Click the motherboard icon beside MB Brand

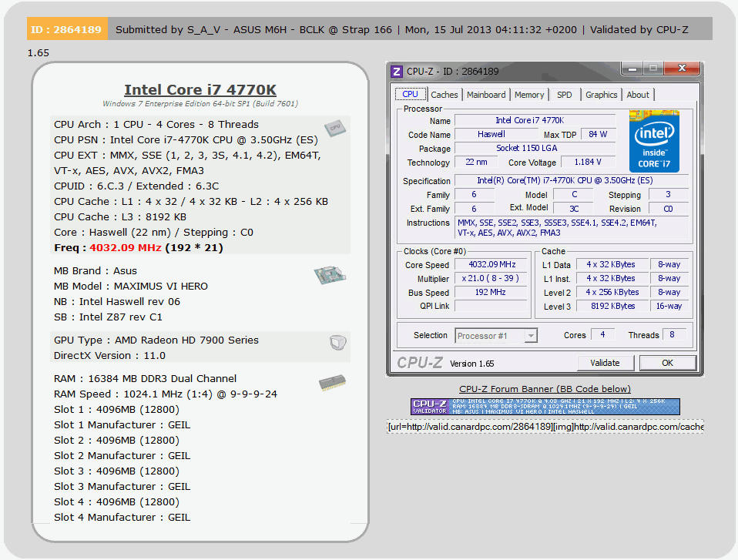pos(330,275)
